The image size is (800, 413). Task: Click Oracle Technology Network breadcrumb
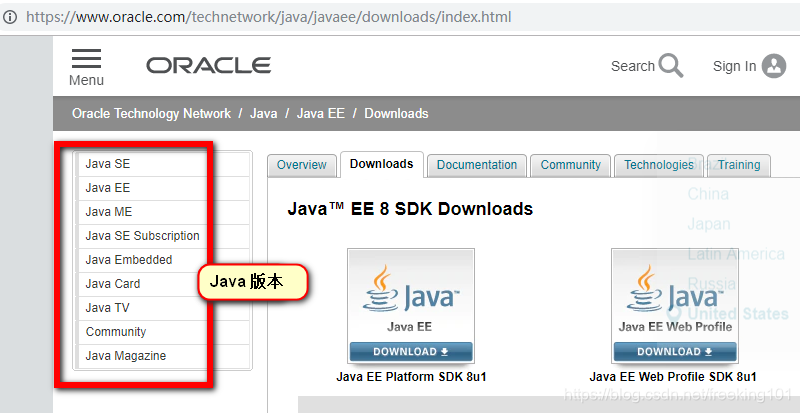152,113
